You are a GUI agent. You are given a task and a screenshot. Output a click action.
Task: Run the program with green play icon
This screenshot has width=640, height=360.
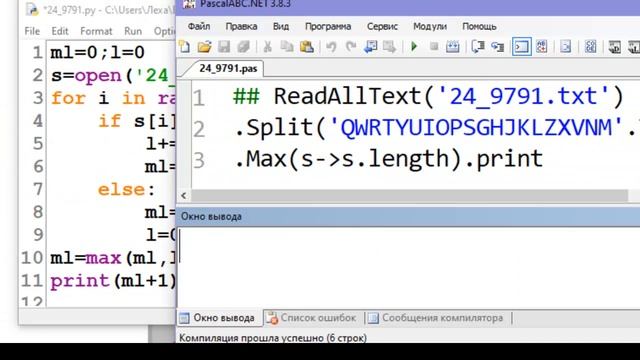(414, 47)
